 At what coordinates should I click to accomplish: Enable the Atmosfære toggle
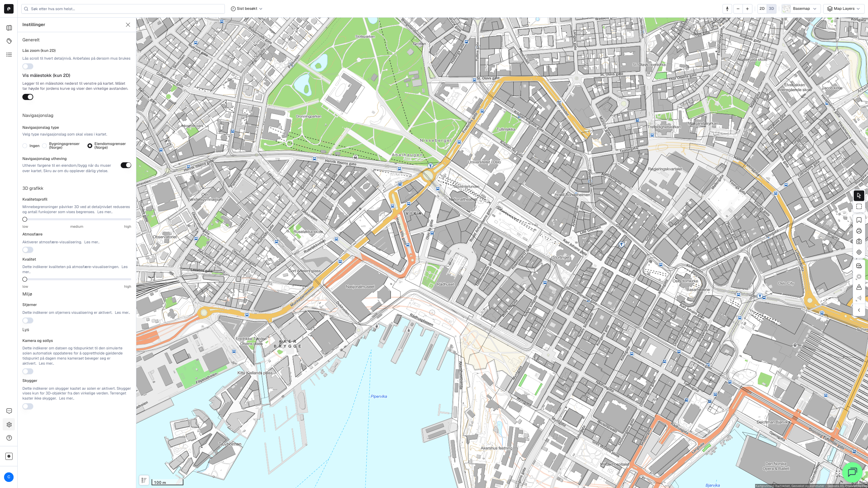click(28, 250)
